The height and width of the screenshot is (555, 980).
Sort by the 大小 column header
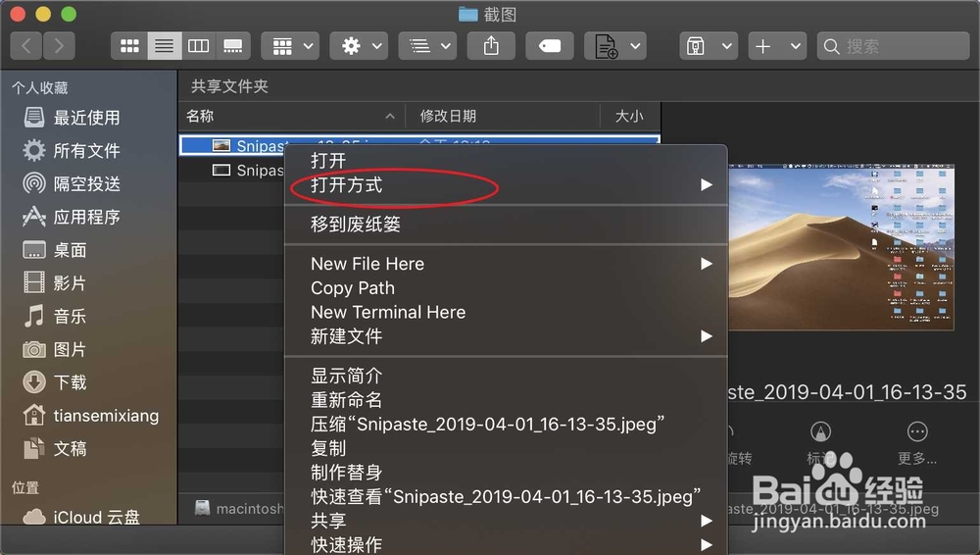pos(629,116)
